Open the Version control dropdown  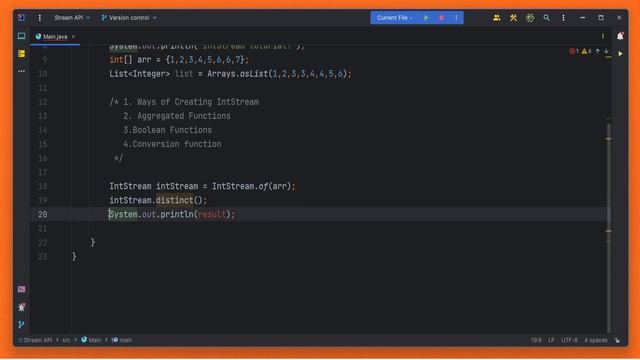point(129,18)
